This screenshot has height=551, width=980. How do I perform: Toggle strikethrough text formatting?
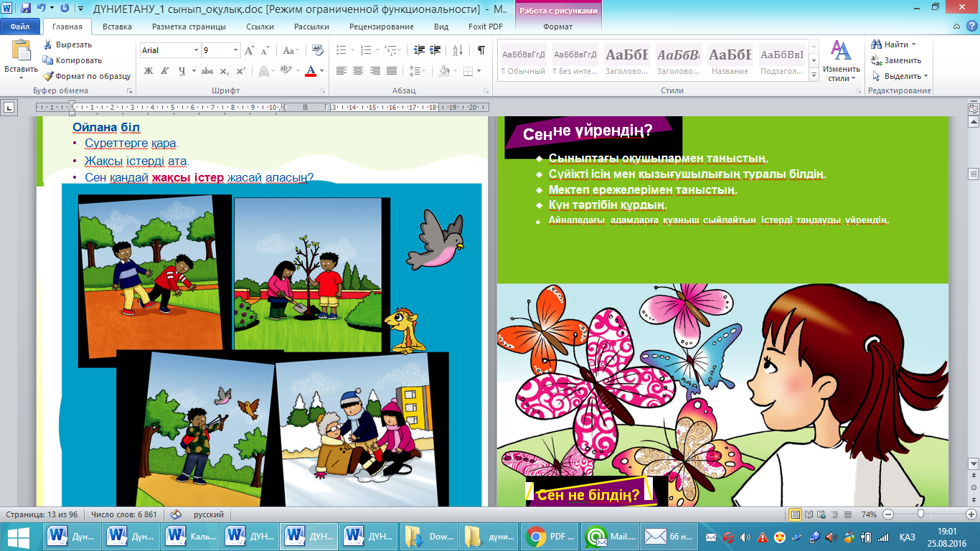[207, 70]
